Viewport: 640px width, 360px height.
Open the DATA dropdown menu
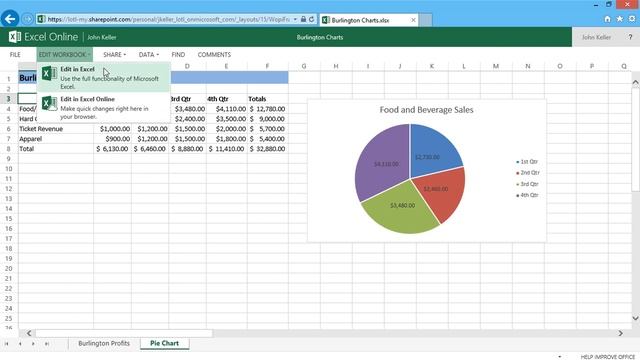pos(149,55)
